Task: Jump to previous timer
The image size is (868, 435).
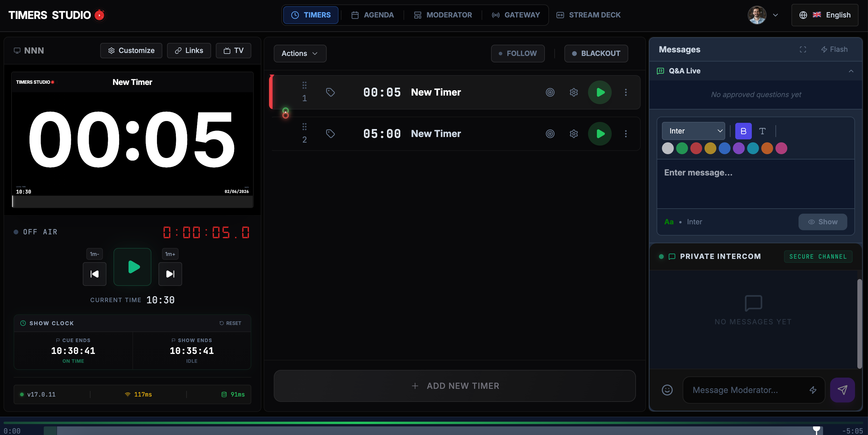Action: point(94,274)
